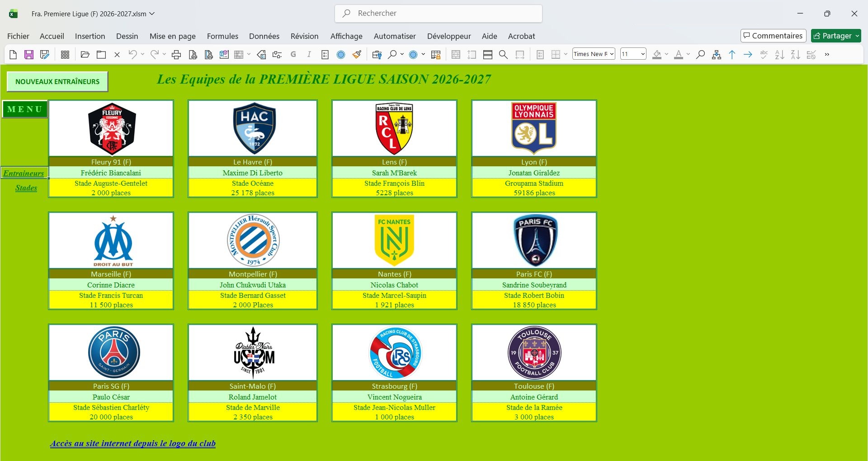Viewport: 868px width, 461px height.
Task: Click the FC Nantes logo
Action: [394, 240]
